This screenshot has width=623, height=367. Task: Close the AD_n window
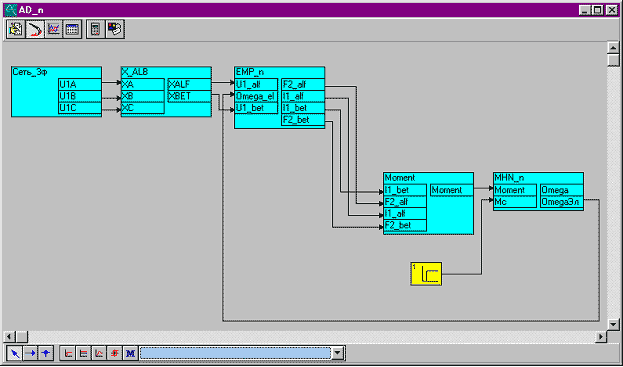coord(611,10)
